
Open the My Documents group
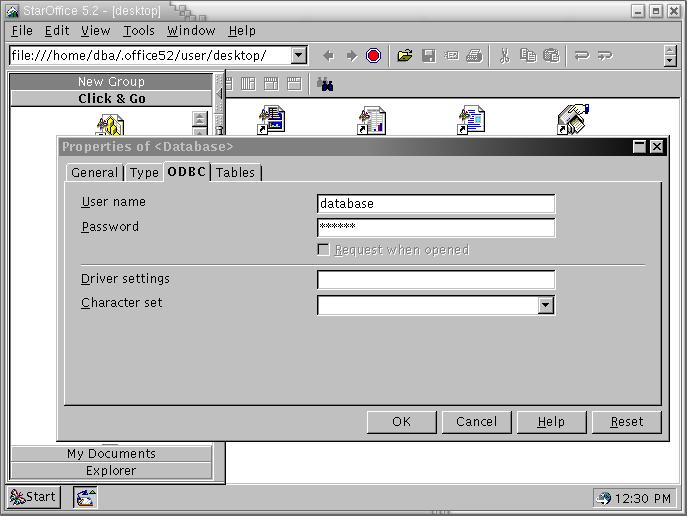(111, 453)
